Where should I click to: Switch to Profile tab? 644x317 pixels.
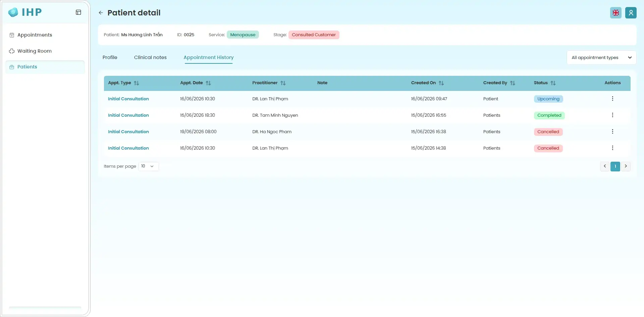(110, 57)
